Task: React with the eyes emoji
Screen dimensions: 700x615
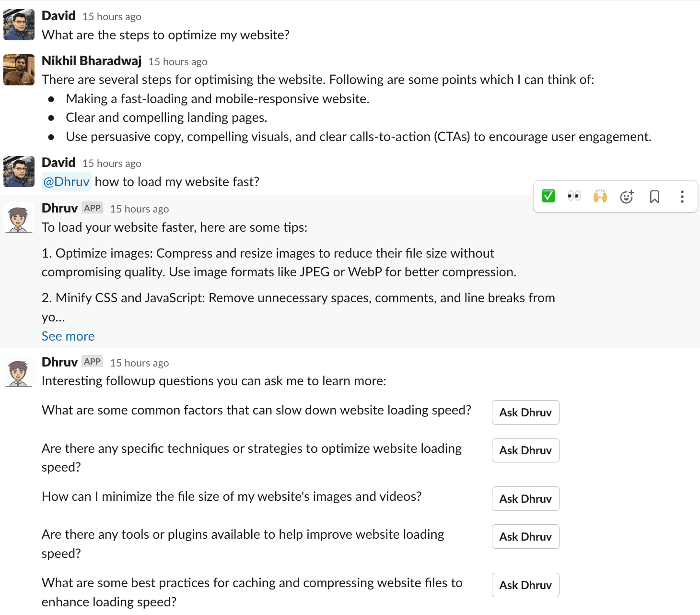Action: [x=574, y=196]
